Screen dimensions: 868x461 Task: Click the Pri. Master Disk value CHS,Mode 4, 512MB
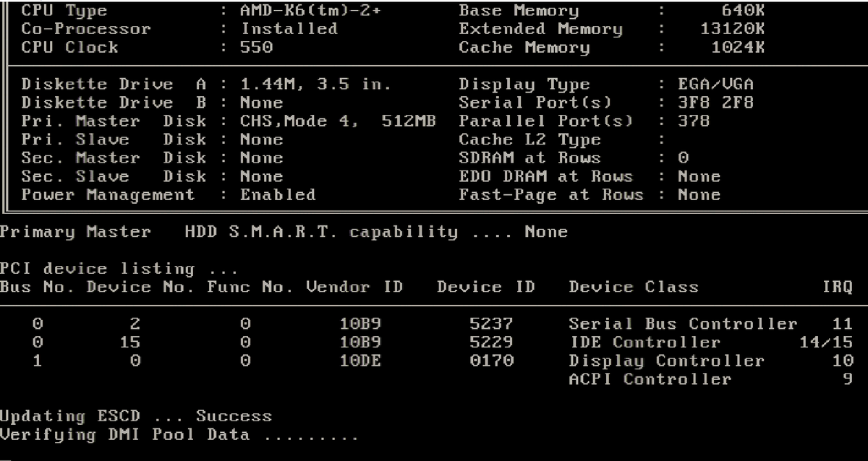pyautogui.click(x=338, y=121)
